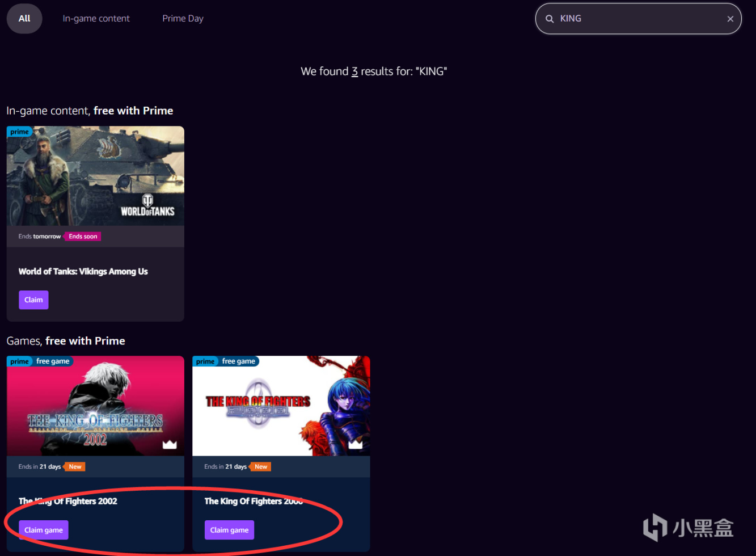Click 'In-game content, free with Prime' heading
The height and width of the screenshot is (556, 756).
tap(90, 111)
